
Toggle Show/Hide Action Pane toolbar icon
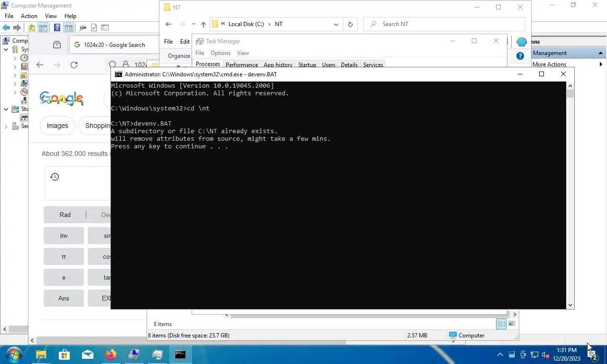coord(69,28)
